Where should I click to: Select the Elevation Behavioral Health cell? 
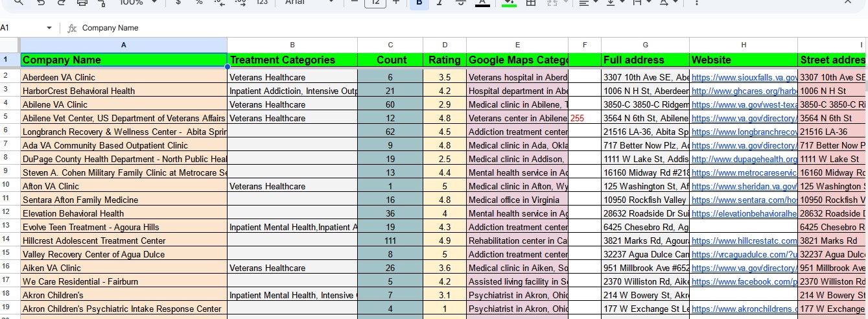click(124, 213)
